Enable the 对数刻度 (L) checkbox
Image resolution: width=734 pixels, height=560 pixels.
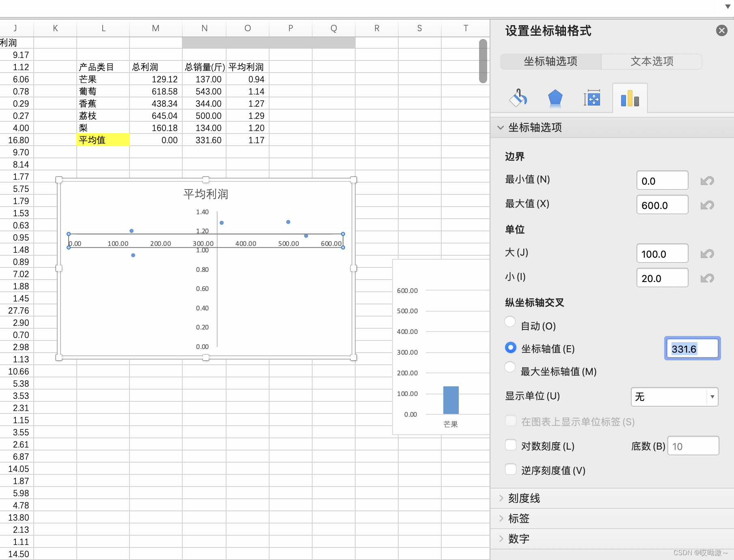[x=511, y=445]
